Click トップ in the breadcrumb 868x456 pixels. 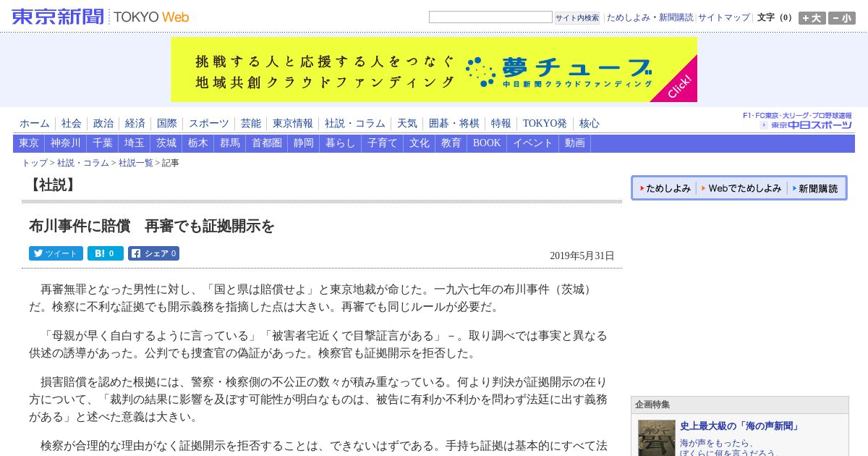[35, 164]
